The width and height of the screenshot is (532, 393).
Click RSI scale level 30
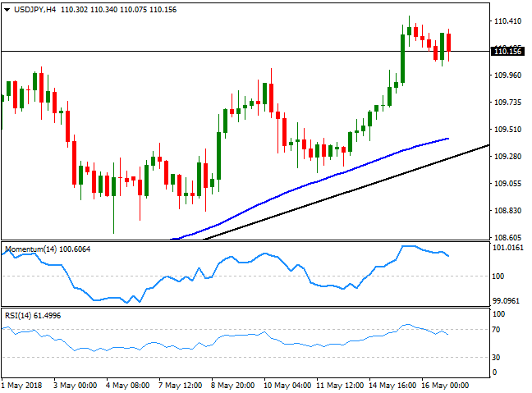coord(496,358)
